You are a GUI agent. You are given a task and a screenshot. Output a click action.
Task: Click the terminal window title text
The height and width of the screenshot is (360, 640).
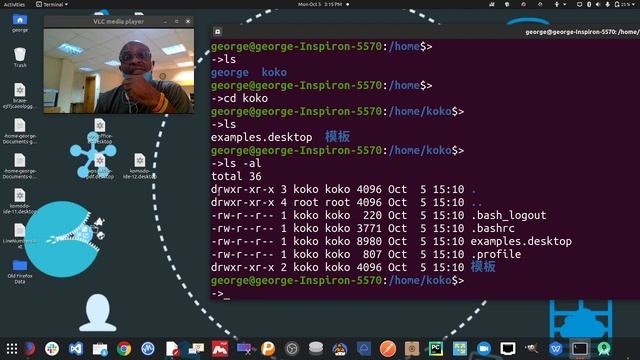coord(582,32)
